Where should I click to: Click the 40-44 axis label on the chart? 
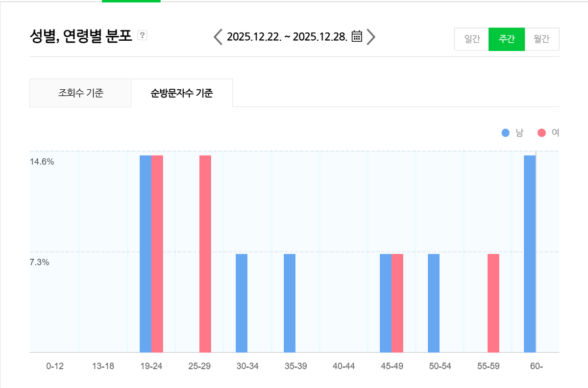coord(343,366)
